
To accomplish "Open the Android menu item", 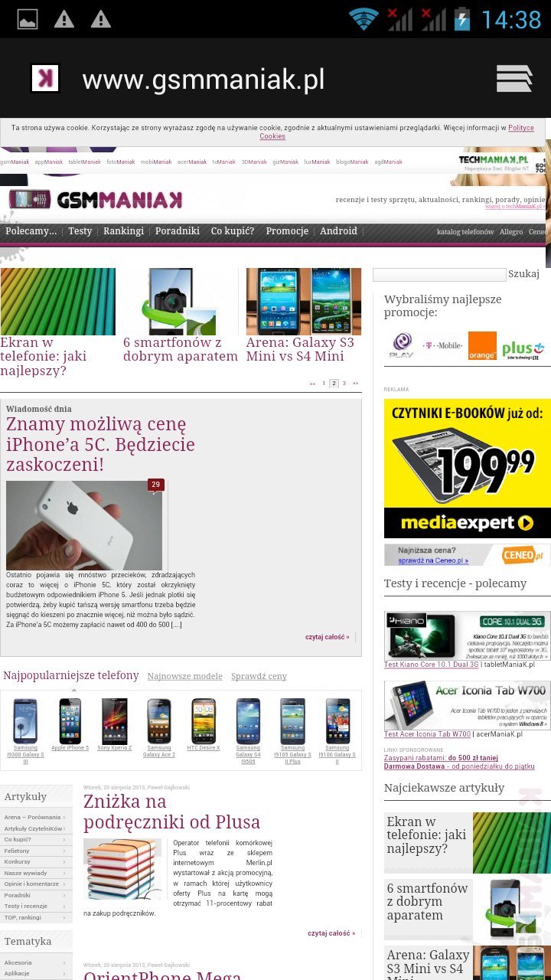I will pyautogui.click(x=338, y=231).
